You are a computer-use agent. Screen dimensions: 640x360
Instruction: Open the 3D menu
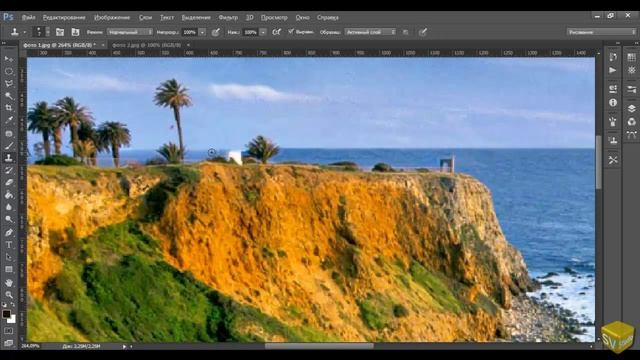click(x=249, y=18)
